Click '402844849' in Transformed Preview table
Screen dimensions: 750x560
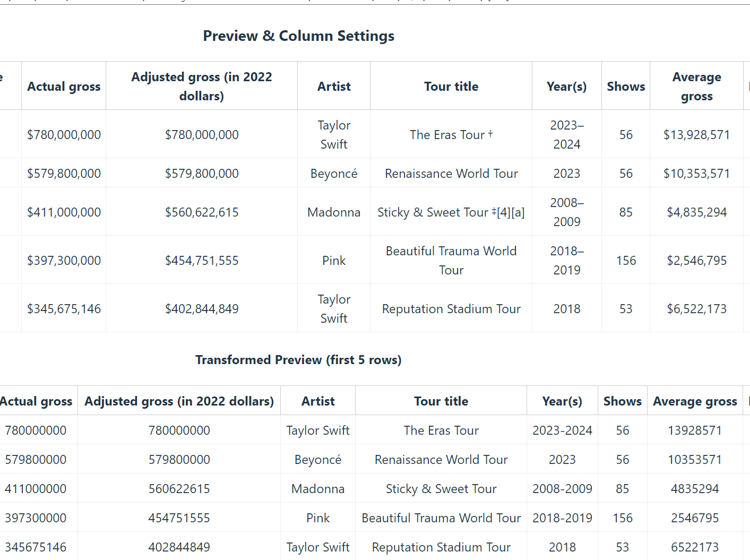179,547
